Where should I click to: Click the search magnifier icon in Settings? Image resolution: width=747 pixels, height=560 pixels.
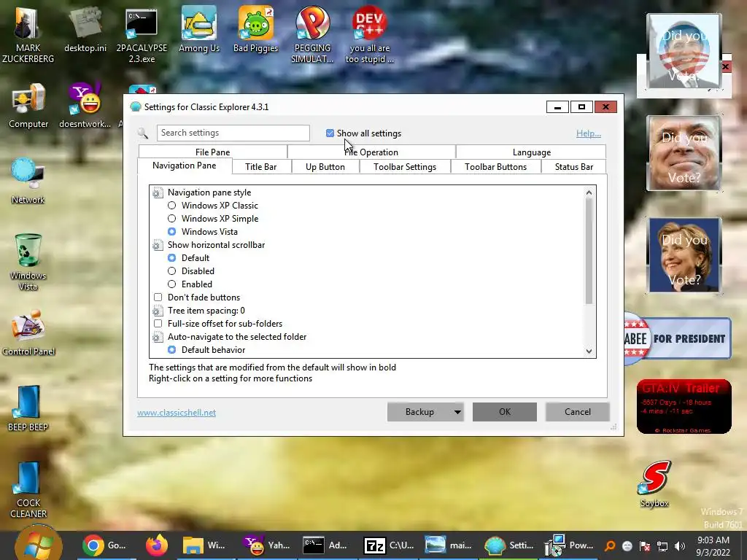tap(142, 133)
